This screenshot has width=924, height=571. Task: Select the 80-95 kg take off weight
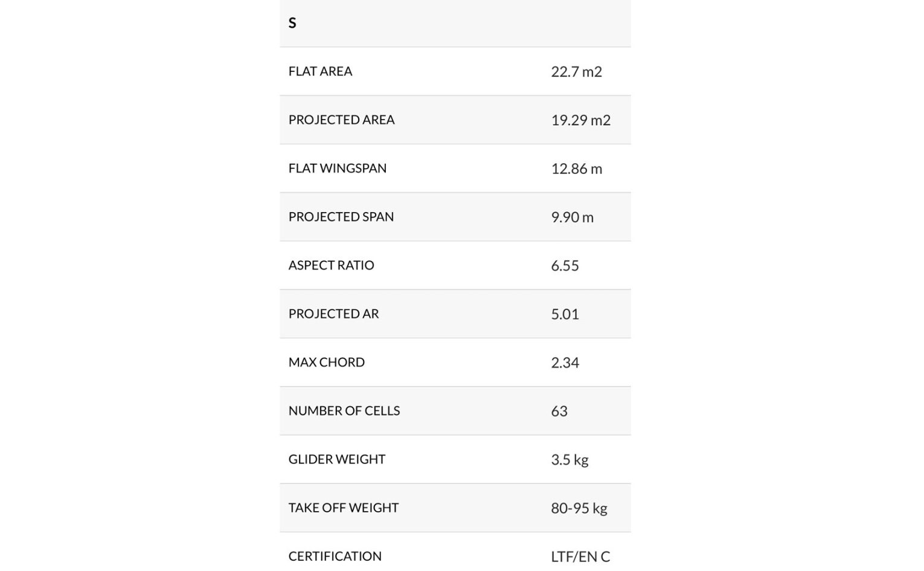click(x=579, y=508)
